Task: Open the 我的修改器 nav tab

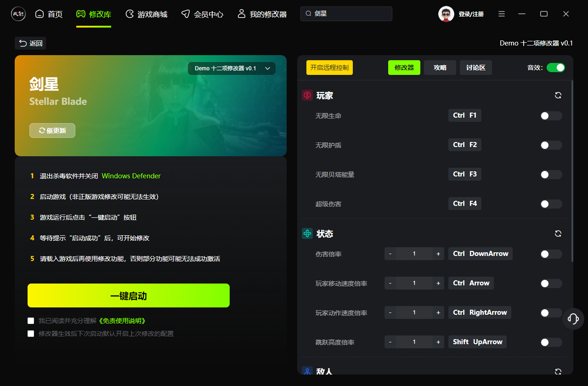Action: [x=262, y=14]
